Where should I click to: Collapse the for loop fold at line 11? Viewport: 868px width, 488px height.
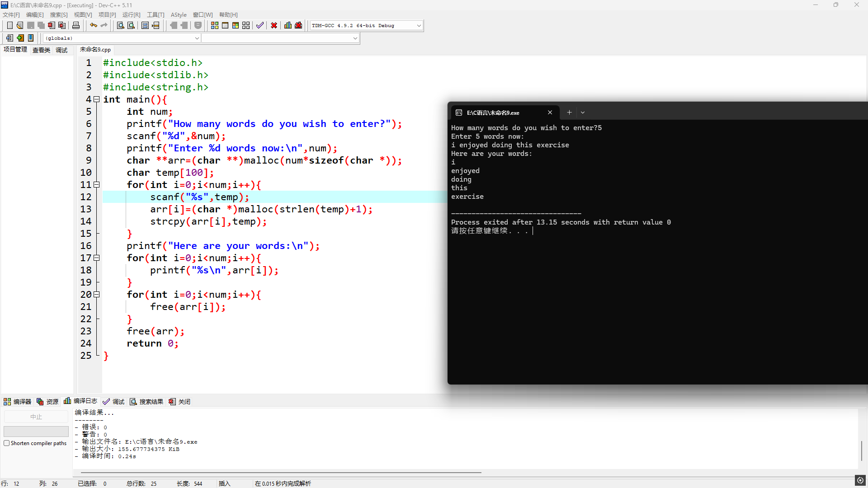(x=96, y=185)
